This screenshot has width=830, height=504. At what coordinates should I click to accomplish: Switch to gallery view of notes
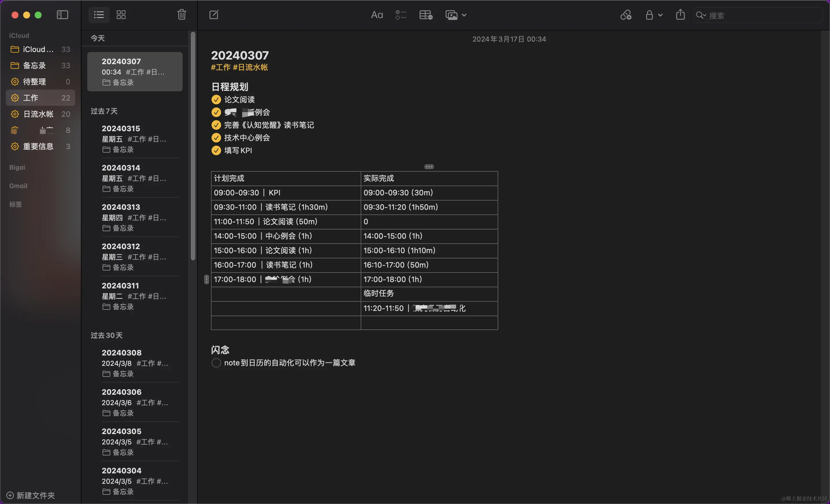click(121, 15)
